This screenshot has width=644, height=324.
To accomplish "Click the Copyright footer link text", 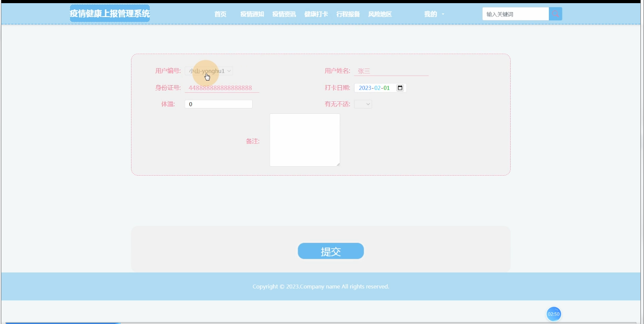I will tap(321, 286).
